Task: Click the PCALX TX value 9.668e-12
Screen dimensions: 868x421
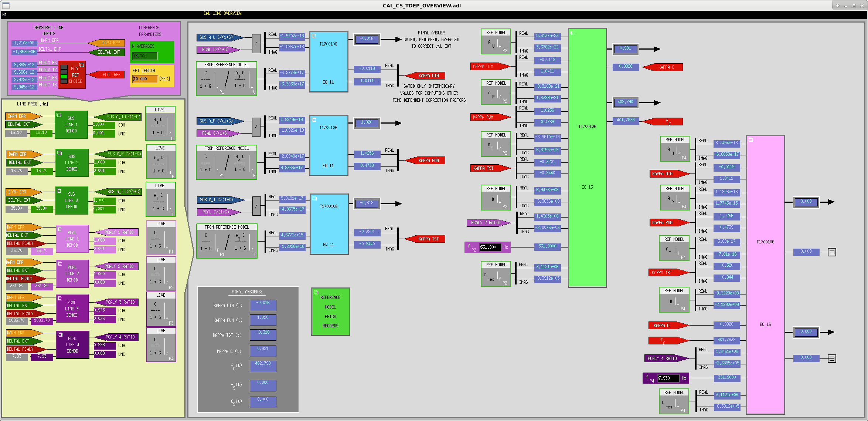Action: (x=24, y=72)
